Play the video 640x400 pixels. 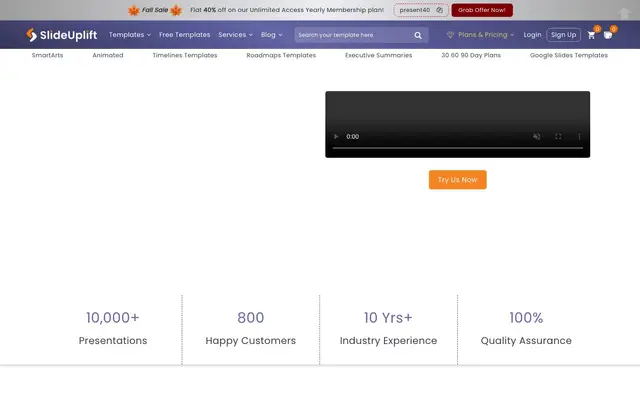tap(336, 137)
